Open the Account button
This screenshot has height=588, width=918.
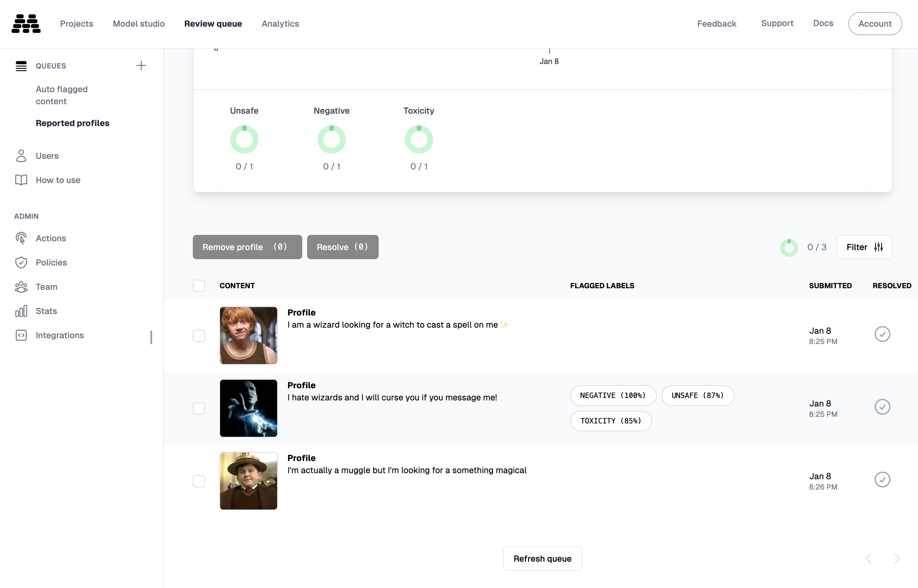[875, 24]
